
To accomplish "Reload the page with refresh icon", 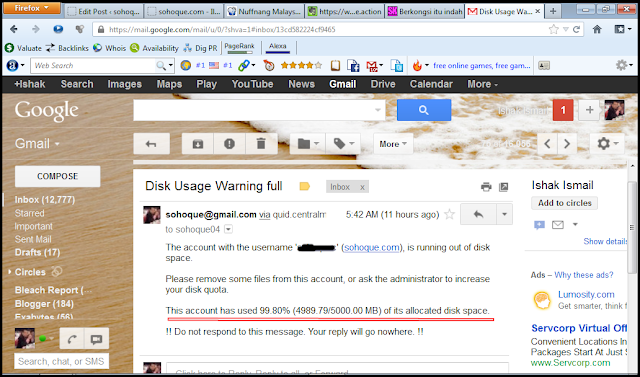I will pos(576,29).
